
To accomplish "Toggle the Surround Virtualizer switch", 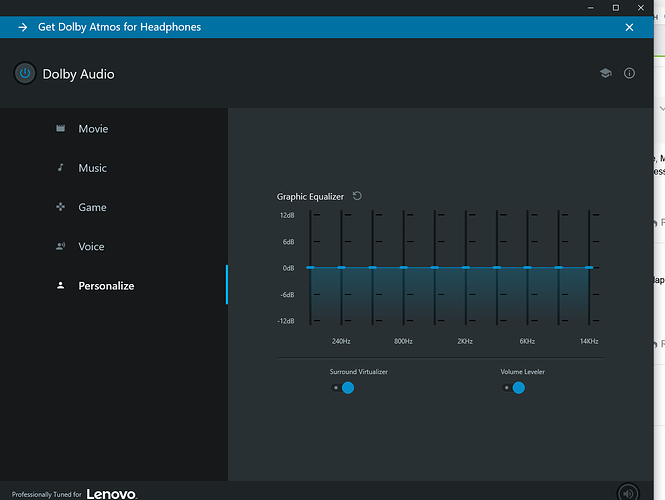I will [x=343, y=387].
